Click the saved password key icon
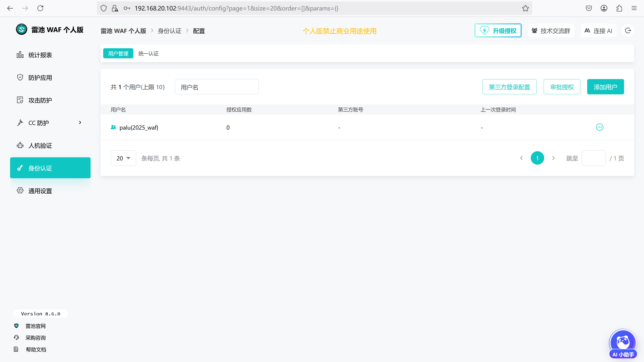 tap(127, 8)
